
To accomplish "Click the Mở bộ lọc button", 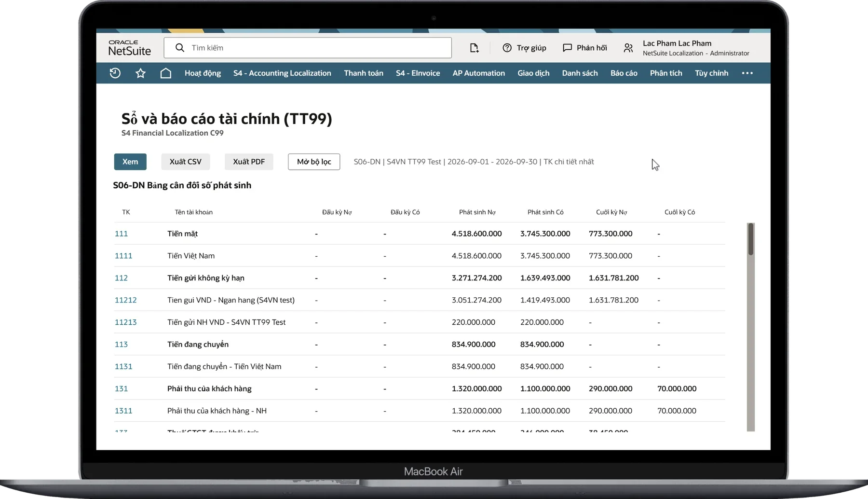I will (314, 162).
